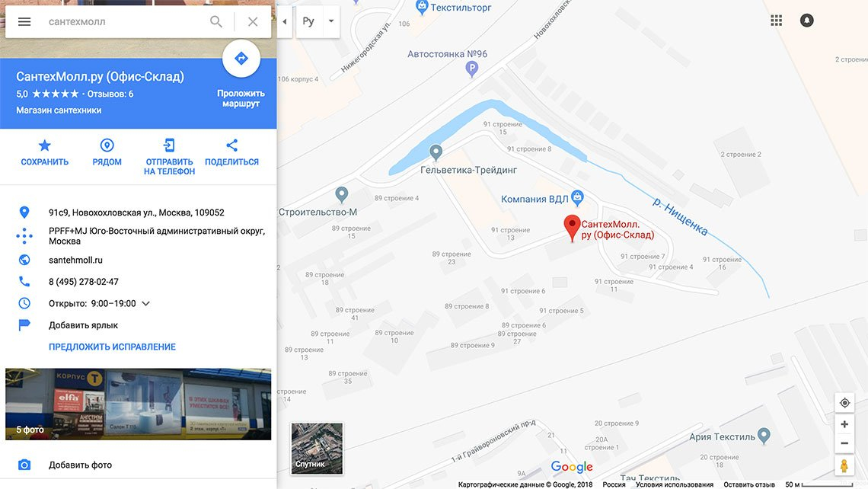Click the blue directions route button
The width and height of the screenshot is (868, 489).
coord(241,58)
